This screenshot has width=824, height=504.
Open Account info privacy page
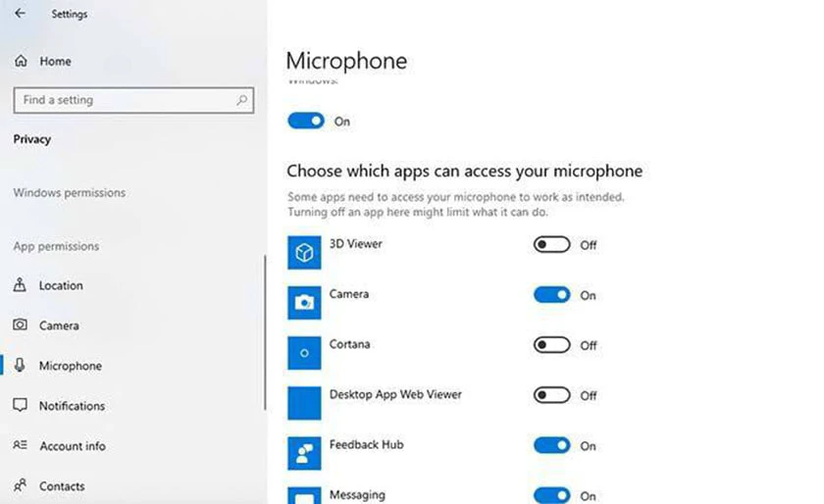[x=73, y=446]
